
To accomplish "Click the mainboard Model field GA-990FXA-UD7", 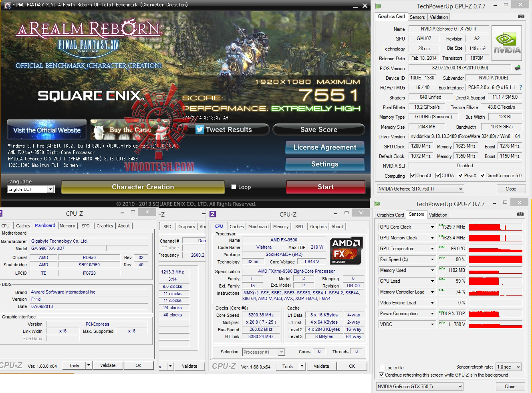I will pyautogui.click(x=67, y=248).
